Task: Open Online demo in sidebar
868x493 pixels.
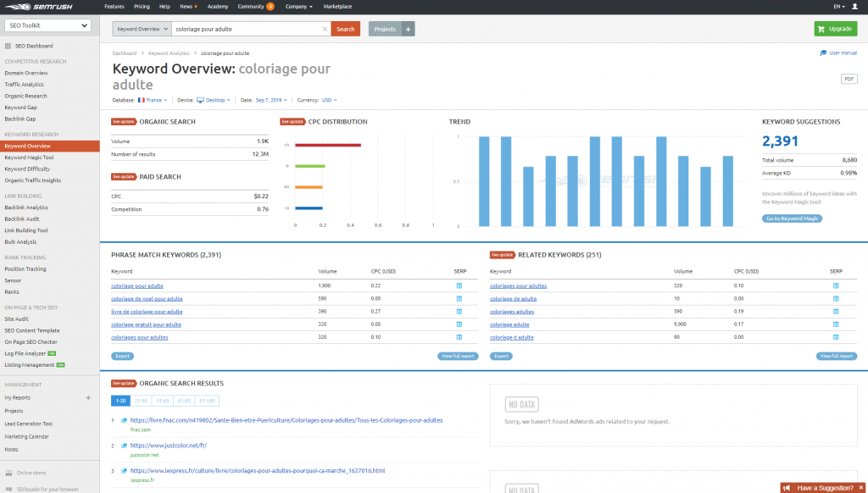Action: 31,473
